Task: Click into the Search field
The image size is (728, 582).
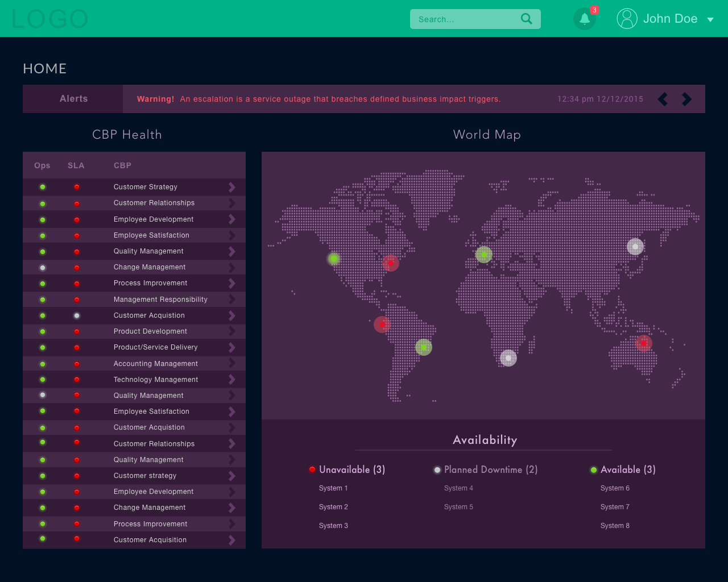Action: pyautogui.click(x=475, y=19)
